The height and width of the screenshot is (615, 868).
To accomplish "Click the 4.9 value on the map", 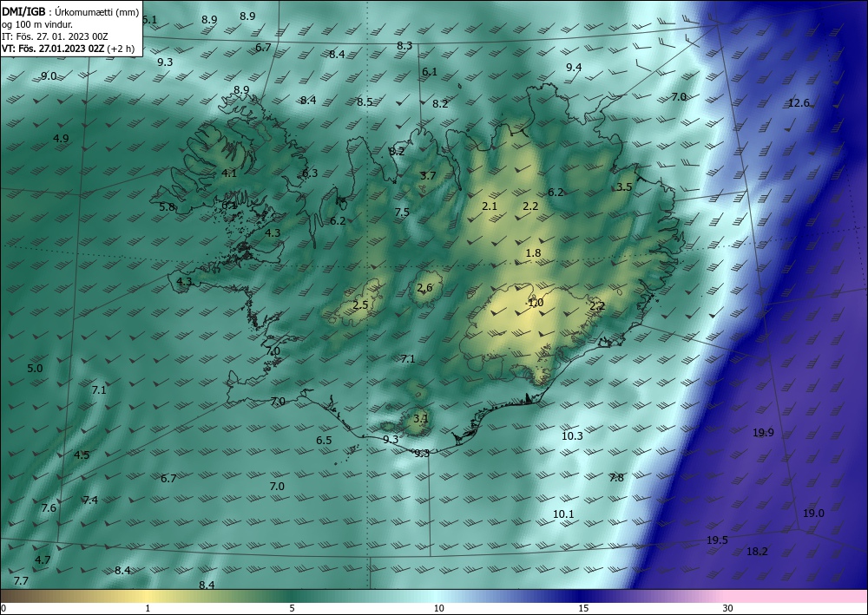I will click(x=61, y=138).
